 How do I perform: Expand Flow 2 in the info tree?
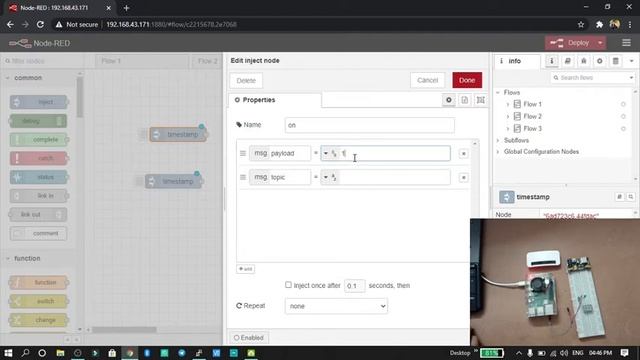click(x=508, y=117)
